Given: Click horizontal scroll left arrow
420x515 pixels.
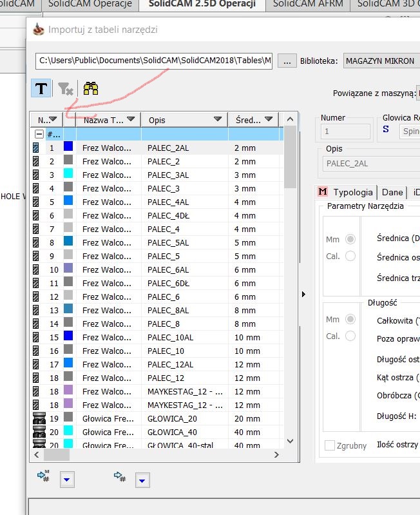Looking at the screenshot, I should point(37,454).
